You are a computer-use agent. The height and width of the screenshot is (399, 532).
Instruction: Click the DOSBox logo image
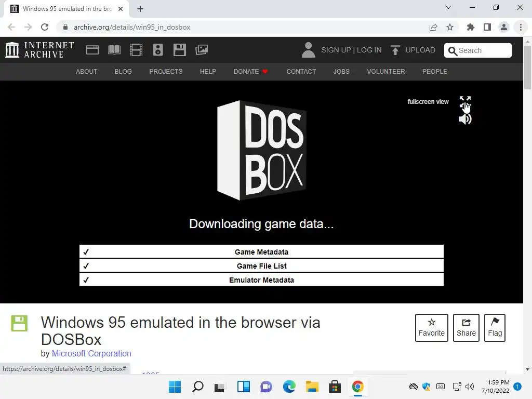(x=262, y=150)
